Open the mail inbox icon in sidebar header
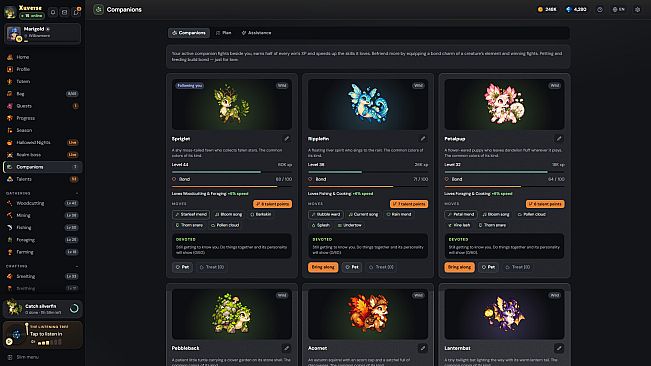Screen dimensions: 651x366 tap(64, 12)
